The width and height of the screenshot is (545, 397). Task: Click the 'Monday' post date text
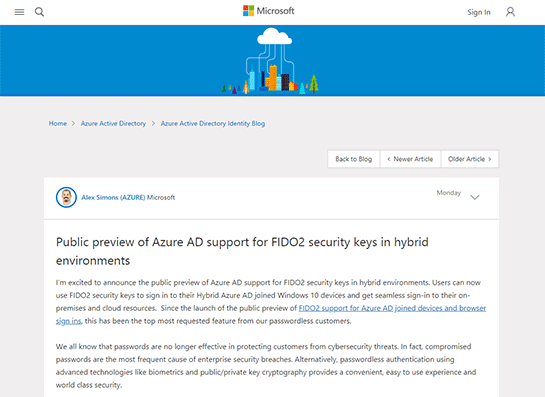click(x=449, y=193)
